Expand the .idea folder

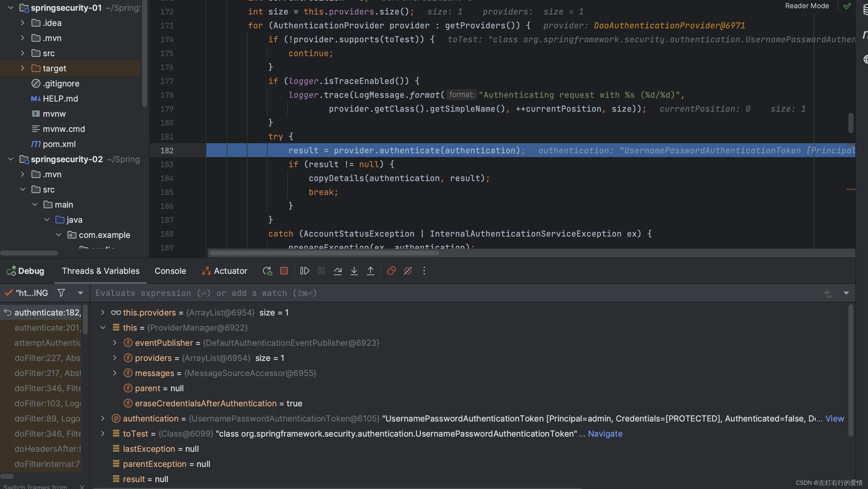[22, 23]
